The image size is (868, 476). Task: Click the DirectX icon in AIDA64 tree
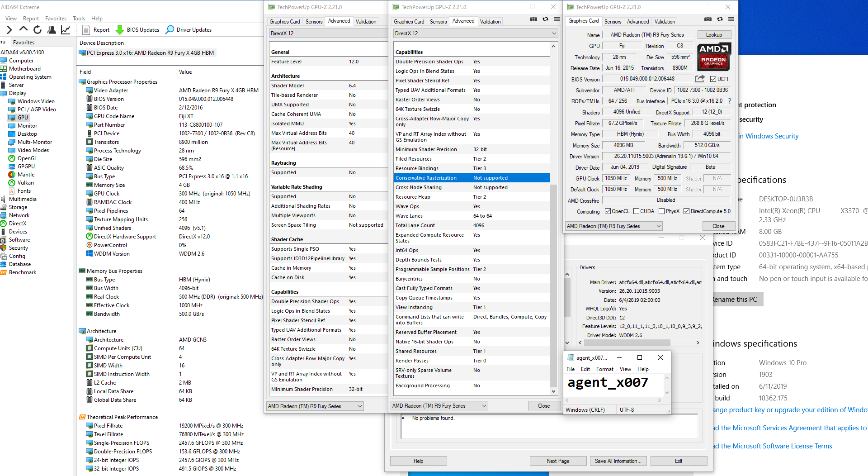tap(4, 224)
